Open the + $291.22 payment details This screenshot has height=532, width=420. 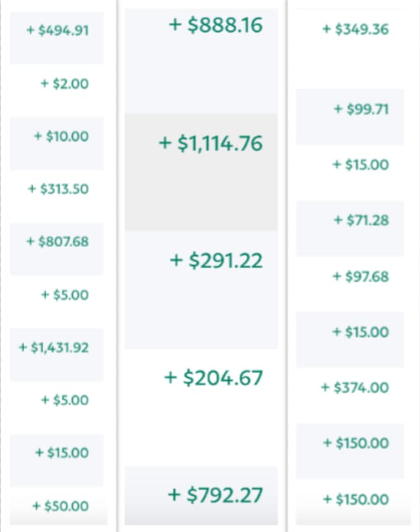(216, 261)
